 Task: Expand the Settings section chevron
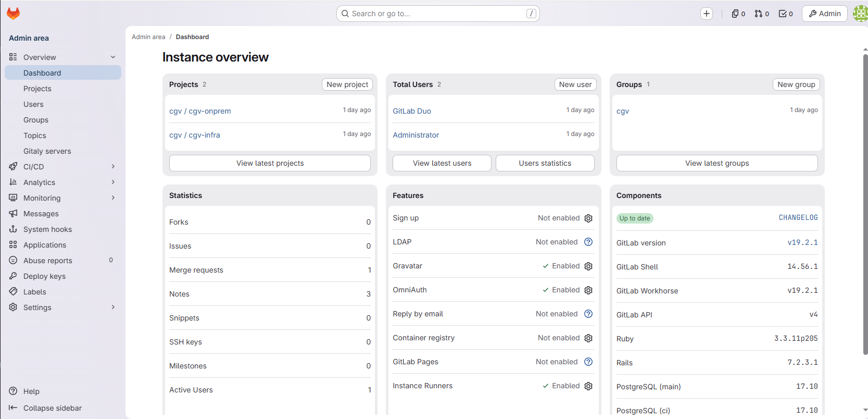(x=113, y=307)
